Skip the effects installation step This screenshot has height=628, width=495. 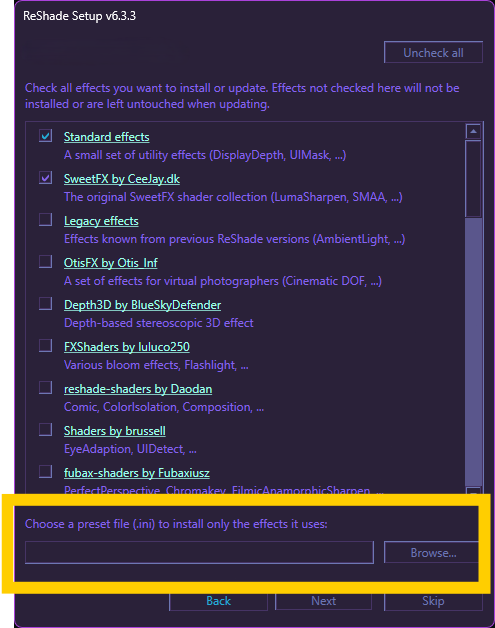433,601
